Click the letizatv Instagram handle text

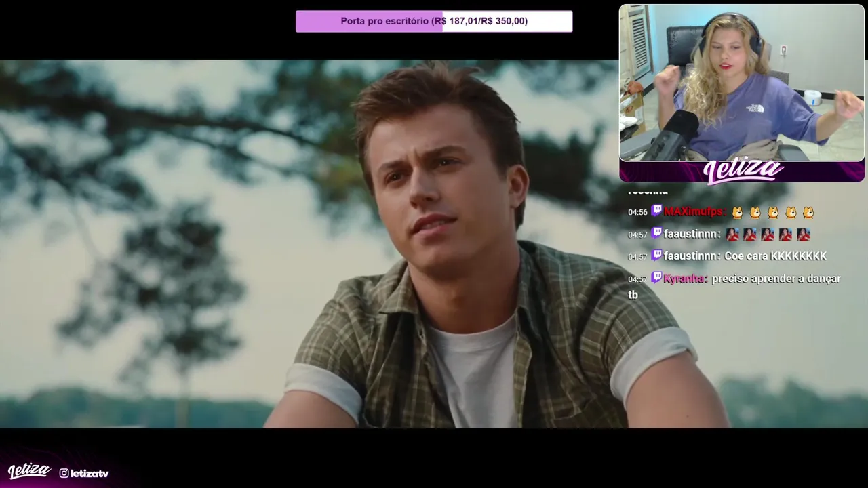tap(90, 473)
